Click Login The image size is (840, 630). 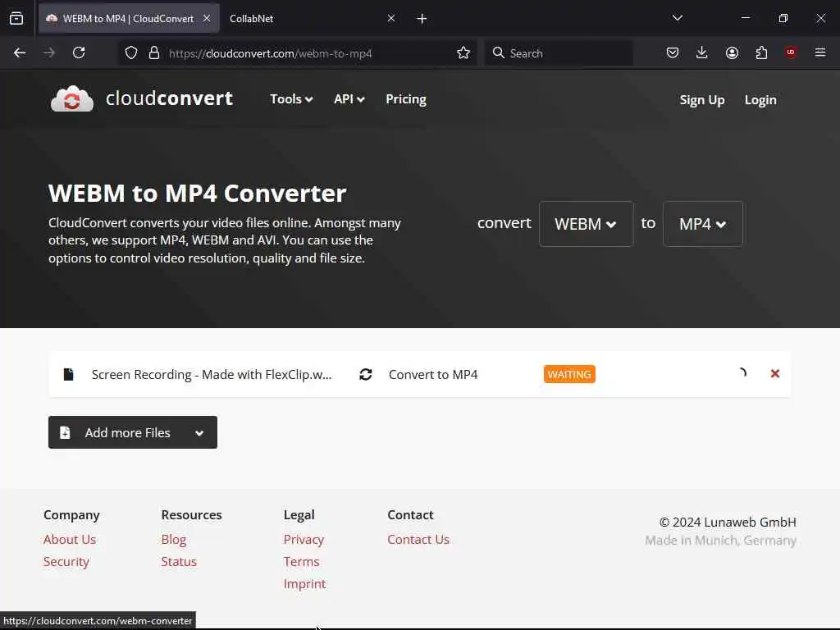[x=760, y=100]
